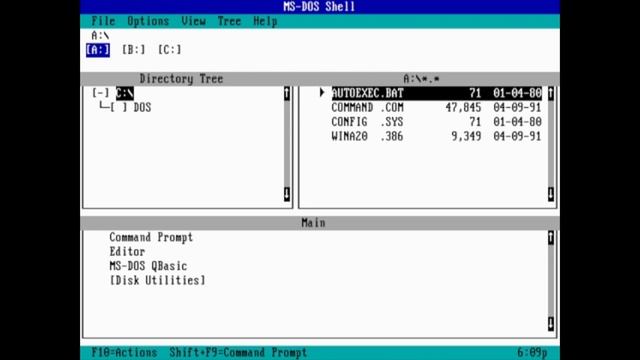
Task: Click Shift+F9=Command Prompt in status bar
Action: [x=238, y=353]
